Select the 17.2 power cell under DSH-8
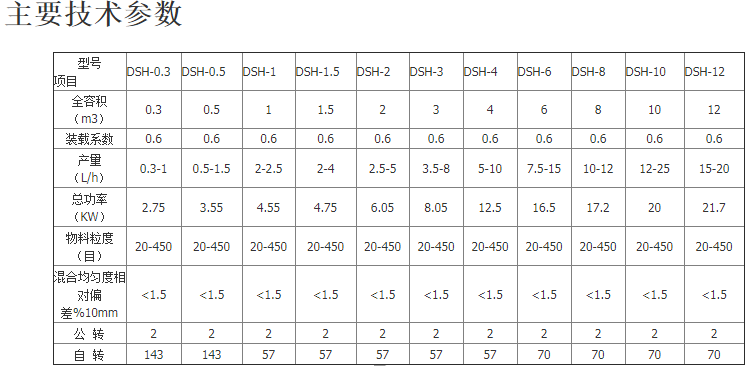The width and height of the screenshot is (748, 366). pyautogui.click(x=598, y=208)
